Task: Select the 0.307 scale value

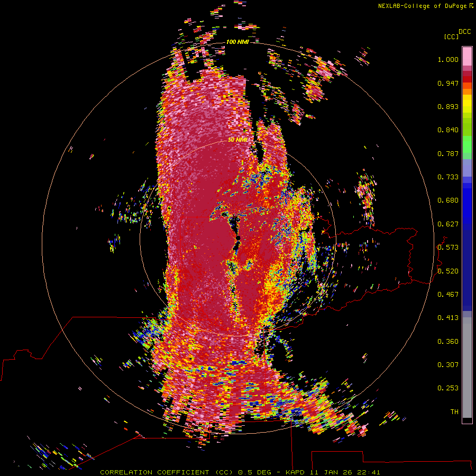Action: tap(448, 365)
